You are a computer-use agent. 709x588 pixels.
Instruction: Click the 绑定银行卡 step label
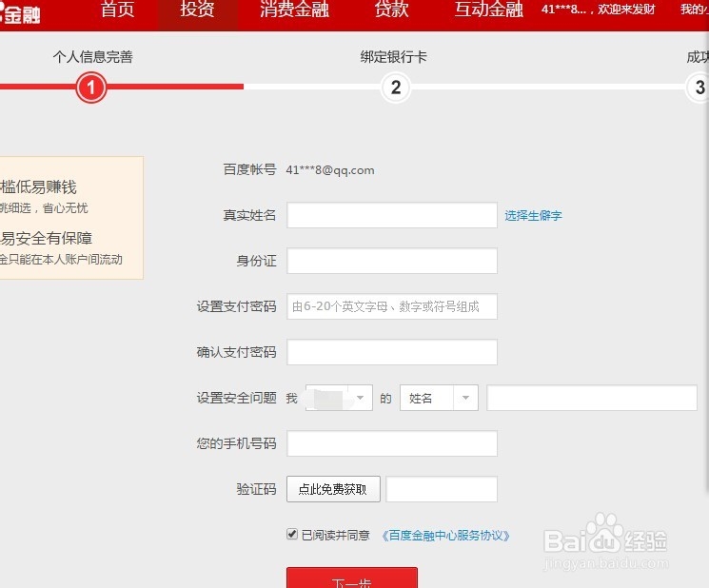394,57
